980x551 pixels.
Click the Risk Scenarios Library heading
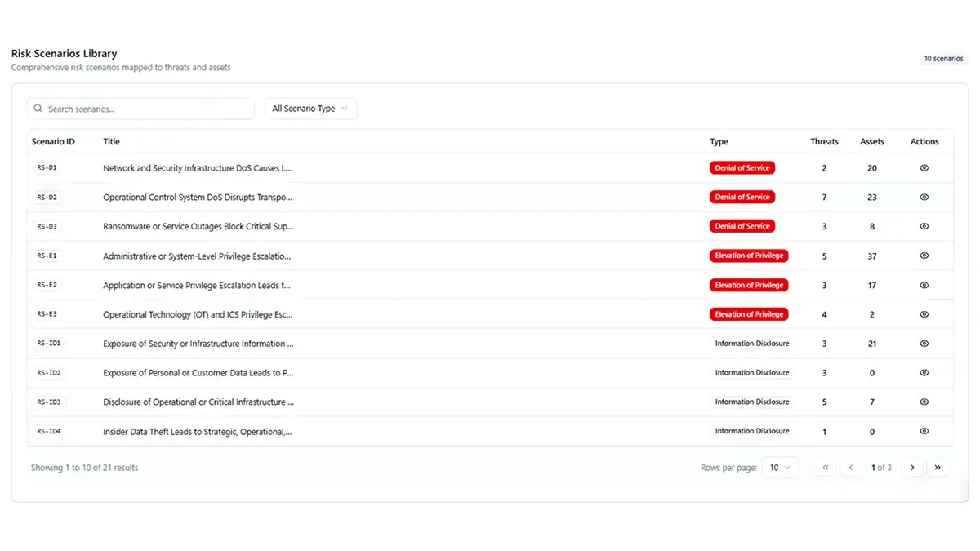64,53
